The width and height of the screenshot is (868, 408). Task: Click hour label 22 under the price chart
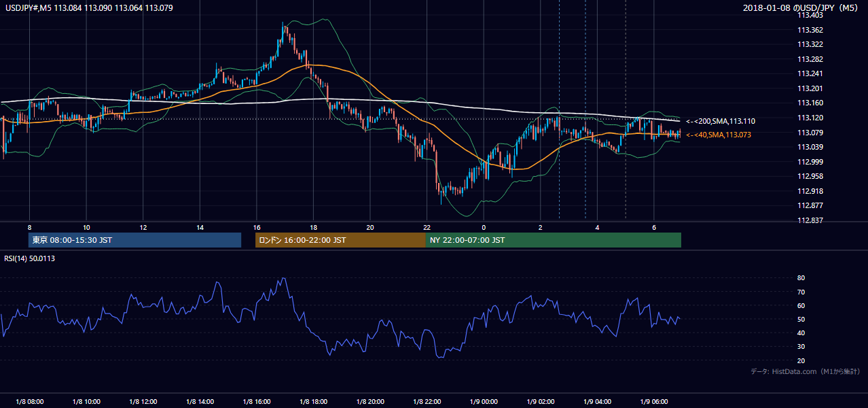point(427,227)
